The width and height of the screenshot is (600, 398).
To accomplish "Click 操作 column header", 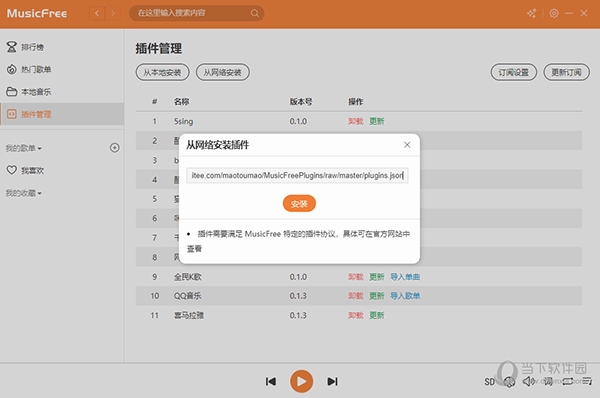I will pyautogui.click(x=355, y=101).
